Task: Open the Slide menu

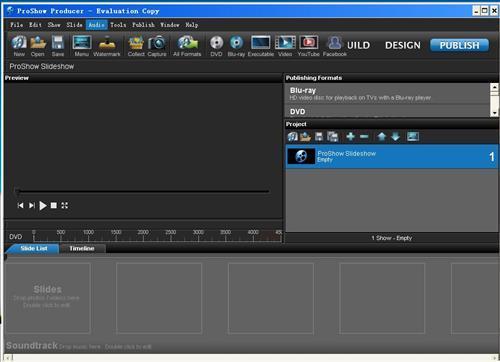Action: pos(74,25)
